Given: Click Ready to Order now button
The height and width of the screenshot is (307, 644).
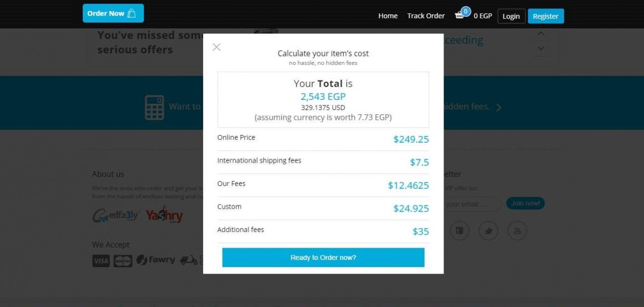Looking at the screenshot, I should pos(323,258).
